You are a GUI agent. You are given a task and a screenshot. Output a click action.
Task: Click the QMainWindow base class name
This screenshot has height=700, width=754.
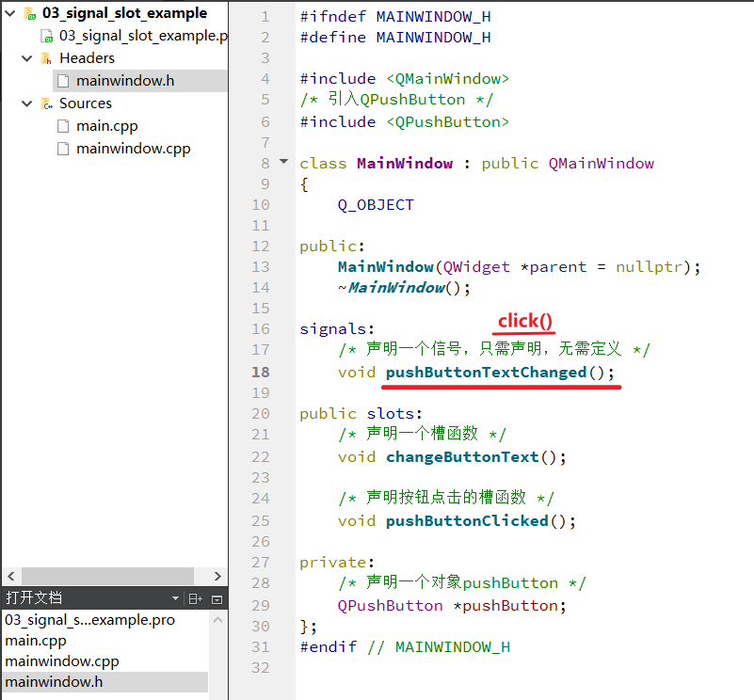pyautogui.click(x=602, y=164)
